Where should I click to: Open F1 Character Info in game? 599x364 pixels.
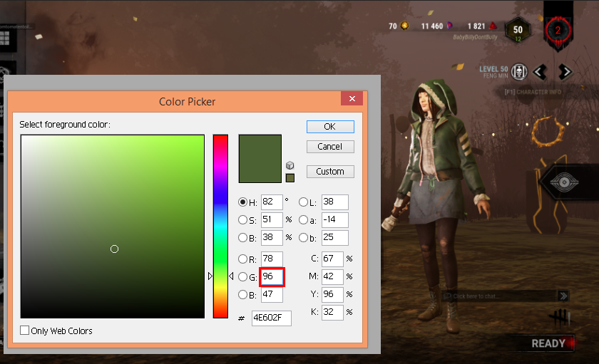533,92
